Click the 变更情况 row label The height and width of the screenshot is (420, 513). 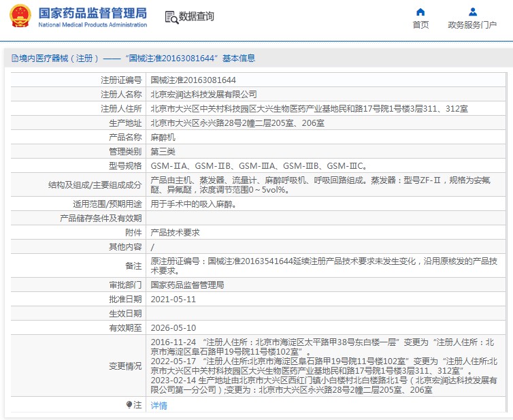(125, 366)
